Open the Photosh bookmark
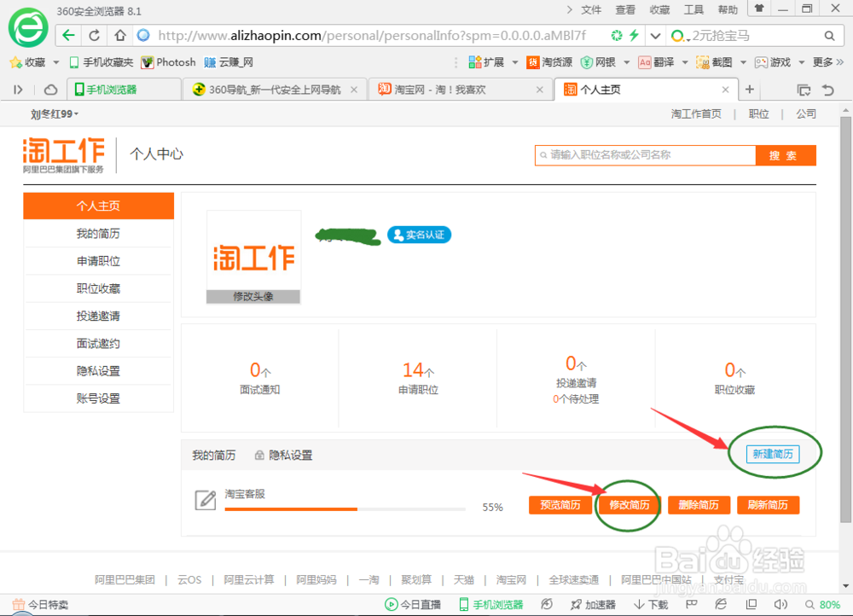853x616 pixels. coord(168,62)
